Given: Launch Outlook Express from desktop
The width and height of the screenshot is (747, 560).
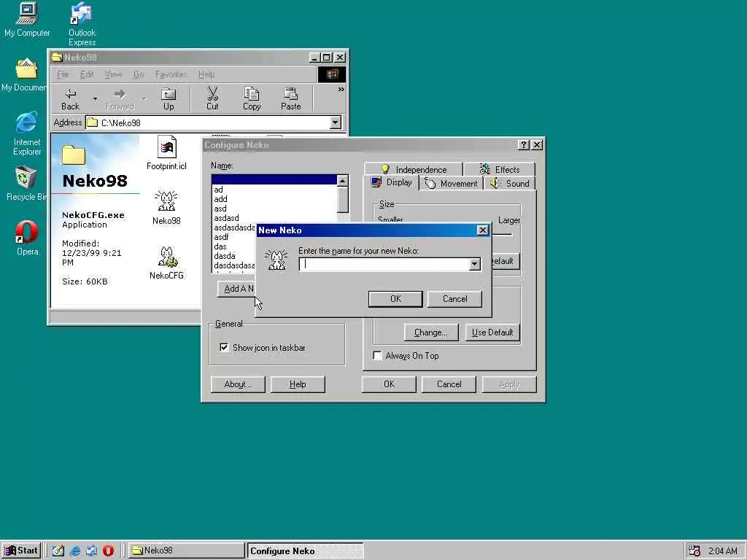Looking at the screenshot, I should tap(82, 24).
